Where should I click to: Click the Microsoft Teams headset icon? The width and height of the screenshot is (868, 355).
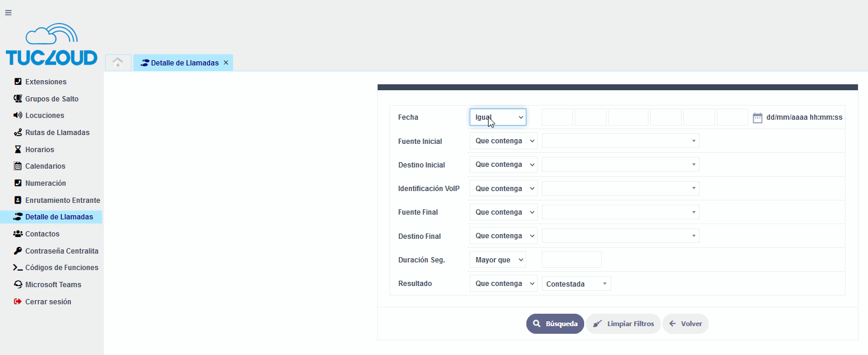tap(18, 285)
